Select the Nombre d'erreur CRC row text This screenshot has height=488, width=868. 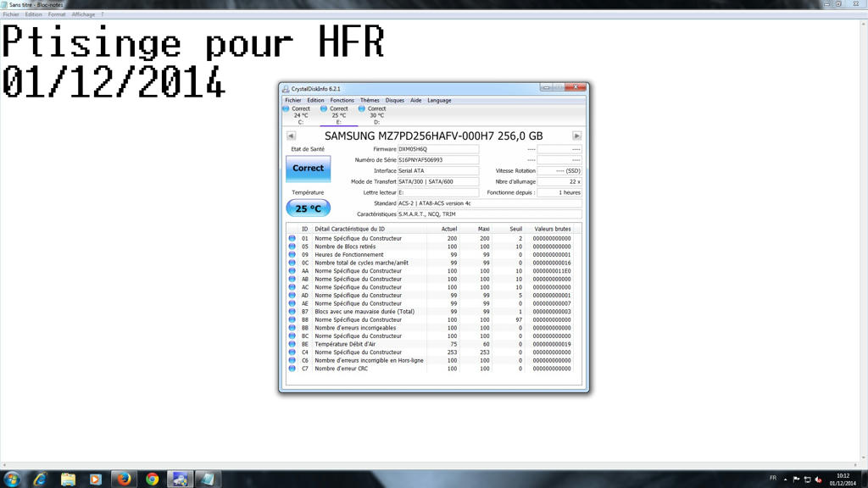(x=341, y=369)
